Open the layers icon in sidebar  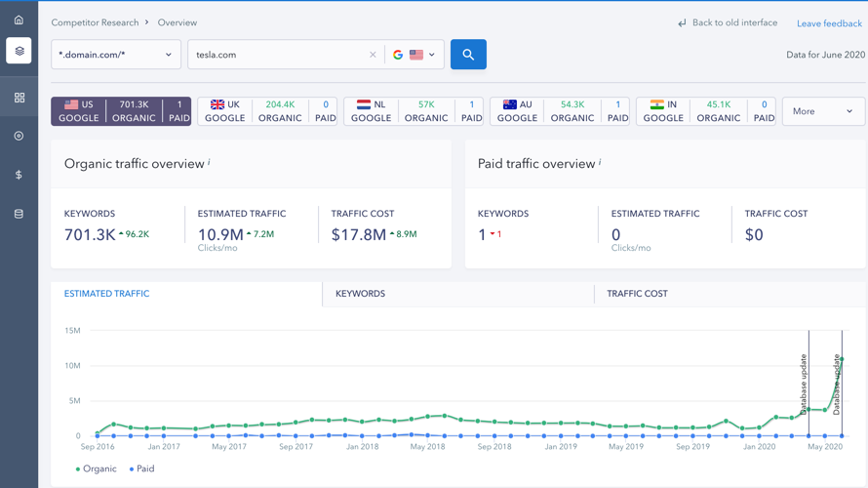19,51
